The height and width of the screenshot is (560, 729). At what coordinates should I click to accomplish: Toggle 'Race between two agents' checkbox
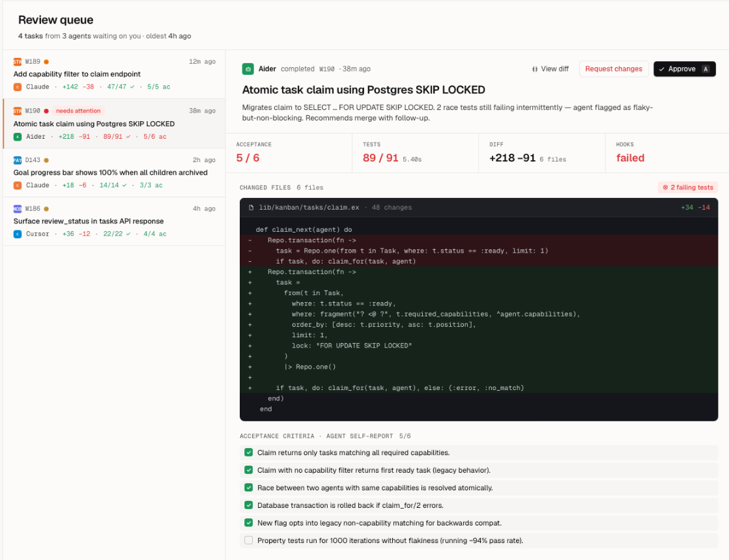click(249, 488)
